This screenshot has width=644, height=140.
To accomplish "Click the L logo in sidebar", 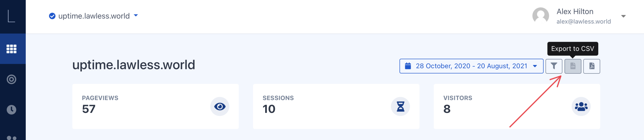I will 12,16.
